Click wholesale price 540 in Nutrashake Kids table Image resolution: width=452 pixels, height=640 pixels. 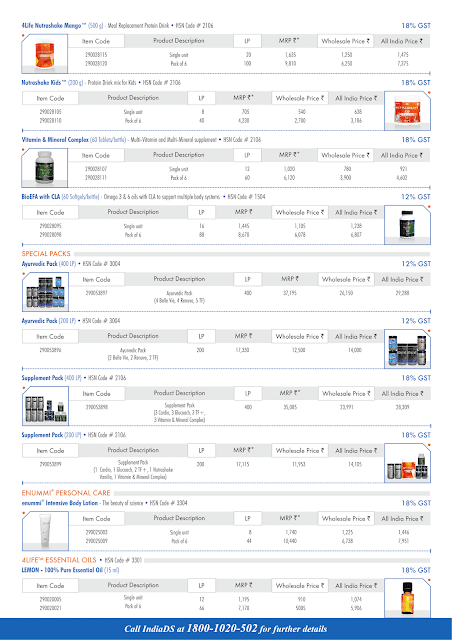pyautogui.click(x=301, y=112)
